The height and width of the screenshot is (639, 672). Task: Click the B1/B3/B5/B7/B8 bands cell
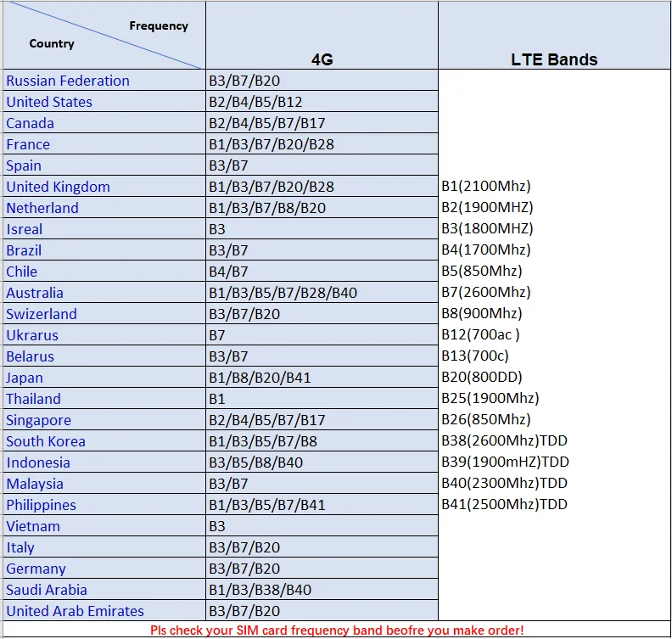click(x=322, y=441)
